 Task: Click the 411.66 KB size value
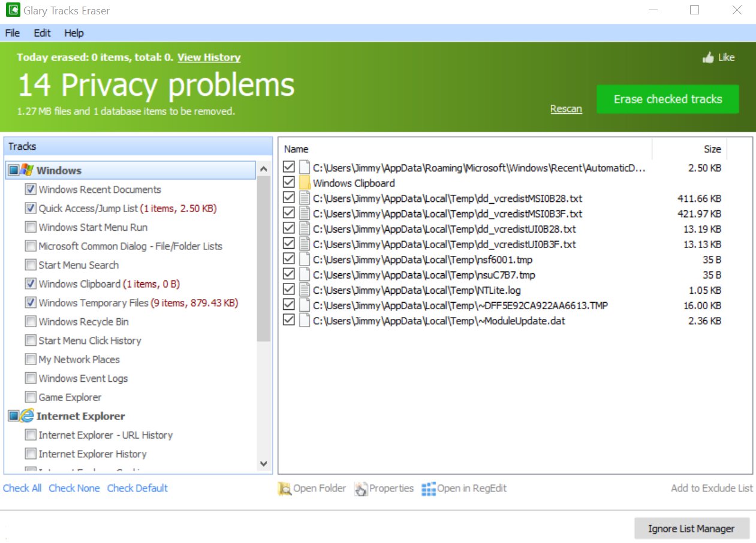[x=699, y=198]
